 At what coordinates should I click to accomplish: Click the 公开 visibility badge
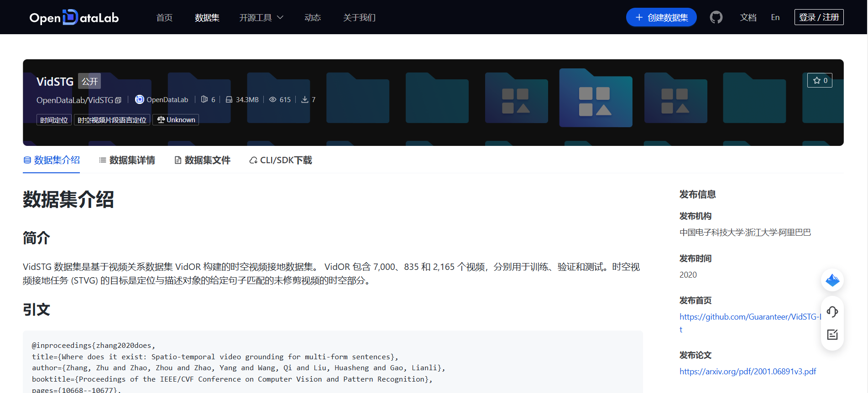coord(89,81)
